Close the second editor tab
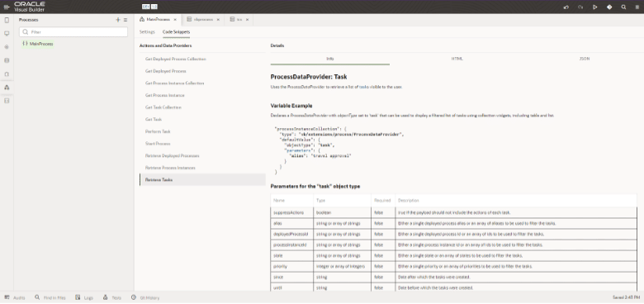 coord(218,19)
